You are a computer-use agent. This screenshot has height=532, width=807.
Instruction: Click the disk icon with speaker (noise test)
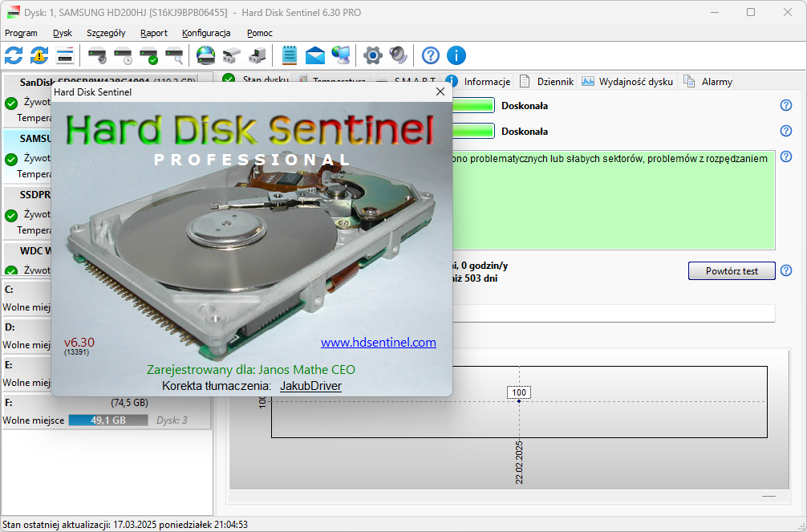coord(97,55)
